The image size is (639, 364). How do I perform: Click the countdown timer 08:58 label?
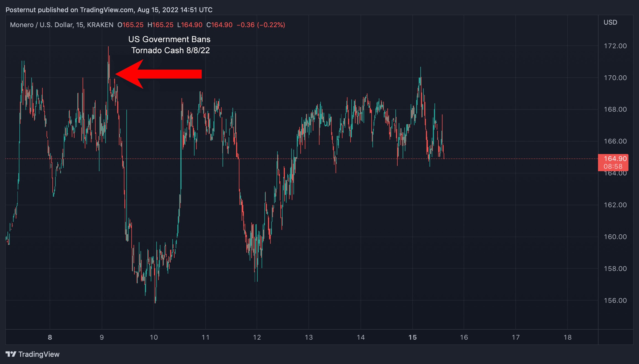[x=613, y=166]
